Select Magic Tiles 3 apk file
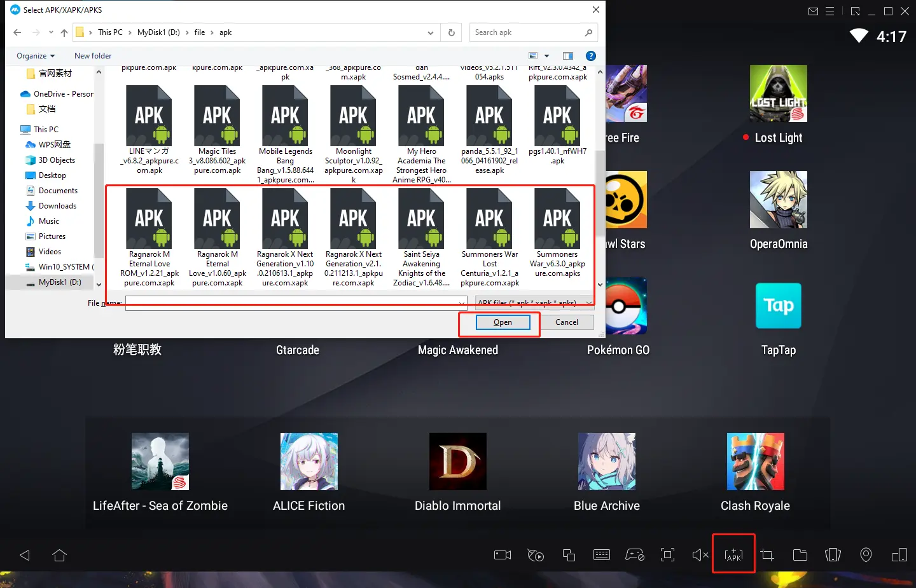The image size is (916, 588). (218, 130)
